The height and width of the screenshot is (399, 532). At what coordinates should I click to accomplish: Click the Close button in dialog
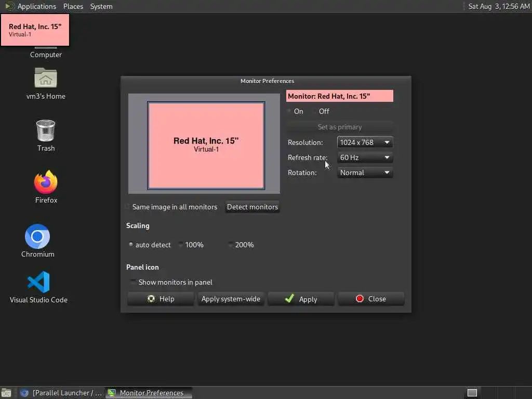371,299
